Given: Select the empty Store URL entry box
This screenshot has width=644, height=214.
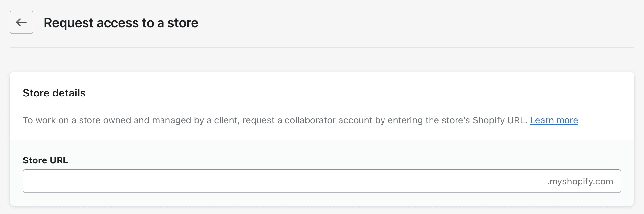Looking at the screenshot, I should 283,181.
